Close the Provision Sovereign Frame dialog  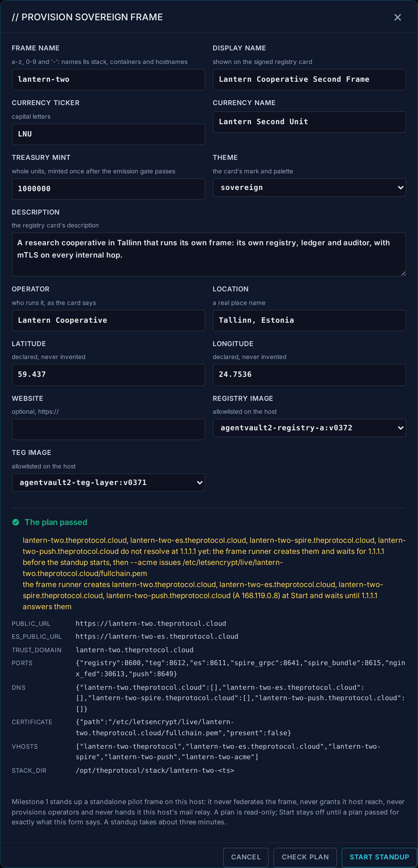[397, 17]
